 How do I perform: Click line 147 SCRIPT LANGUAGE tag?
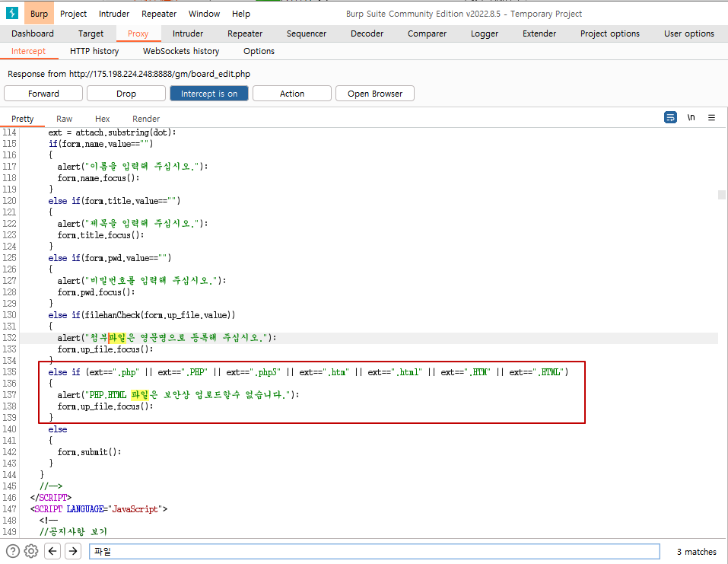[x=99, y=508]
